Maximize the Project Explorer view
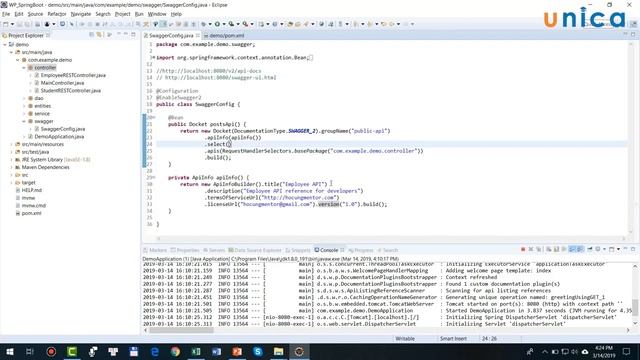Viewport: 640px width, 360px height. coord(133,35)
